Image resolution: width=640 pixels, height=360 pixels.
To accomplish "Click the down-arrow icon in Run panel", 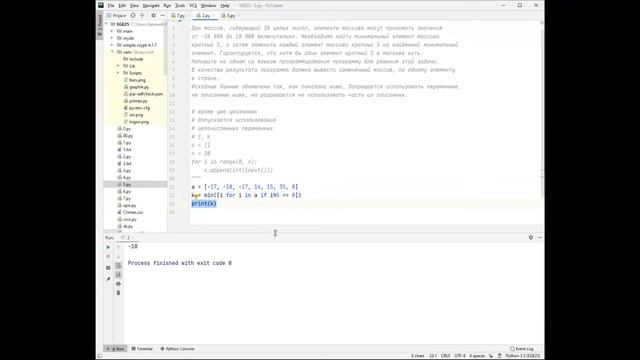I will click(118, 257).
